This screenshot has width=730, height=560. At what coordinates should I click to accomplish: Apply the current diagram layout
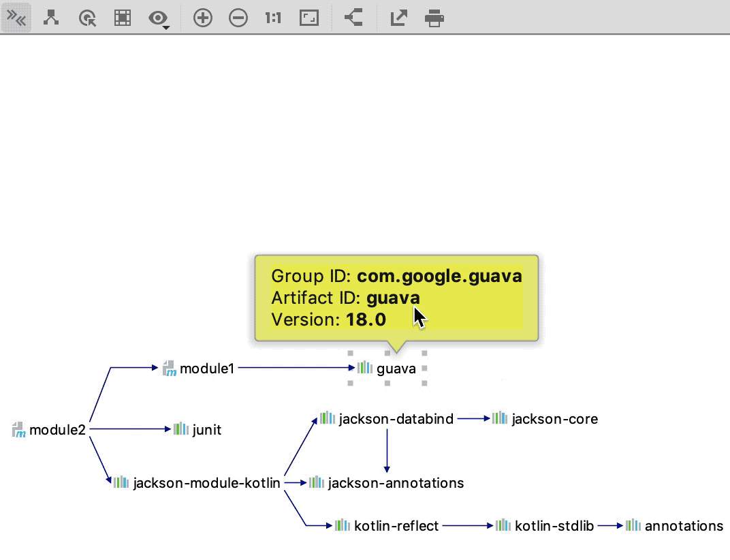click(51, 18)
